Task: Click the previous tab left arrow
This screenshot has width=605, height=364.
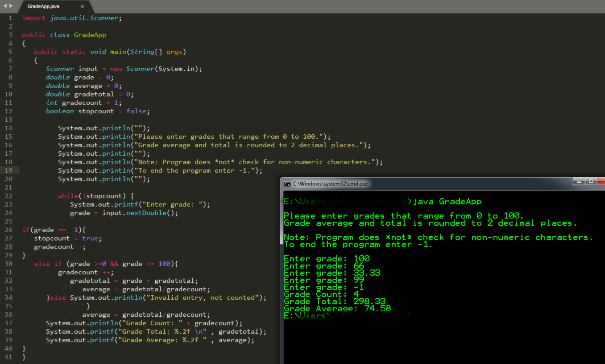Action: pos(5,6)
